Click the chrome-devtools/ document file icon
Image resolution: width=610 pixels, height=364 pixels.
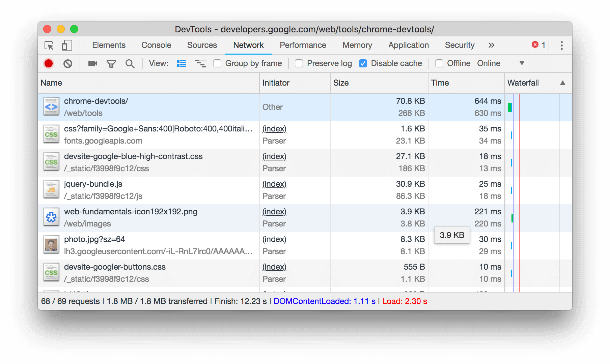[51, 107]
